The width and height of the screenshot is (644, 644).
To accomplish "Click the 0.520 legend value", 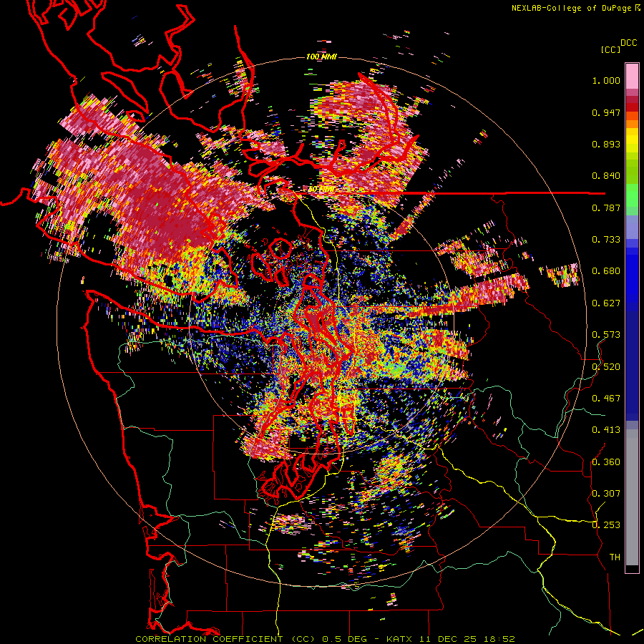I will (606, 367).
